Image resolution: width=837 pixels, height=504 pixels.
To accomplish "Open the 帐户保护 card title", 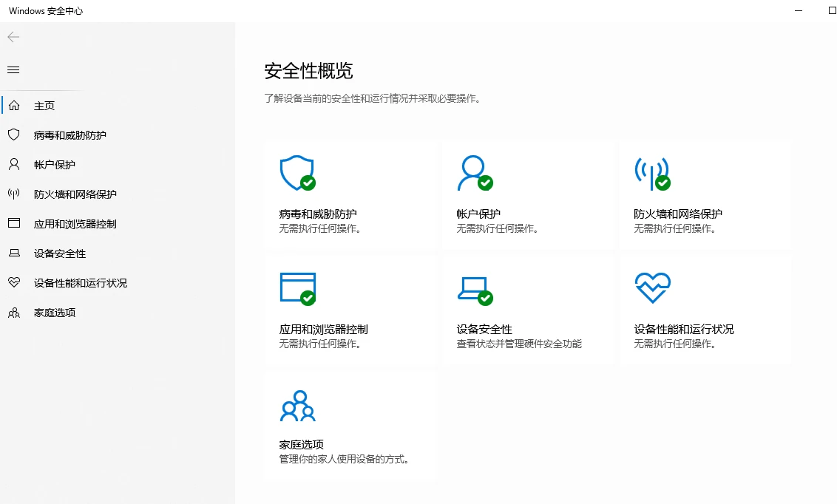I will pos(478,214).
